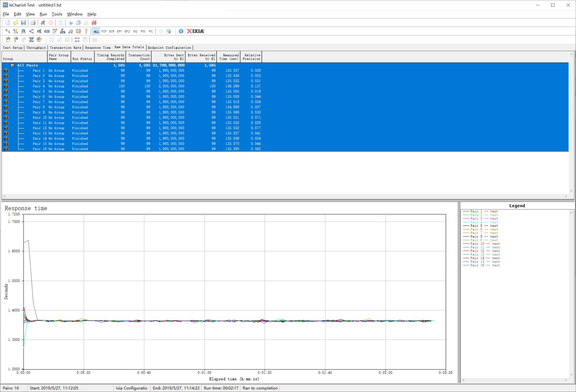Select the Pair 4 row
The width and height of the screenshot is (576, 392).
coord(38,86)
